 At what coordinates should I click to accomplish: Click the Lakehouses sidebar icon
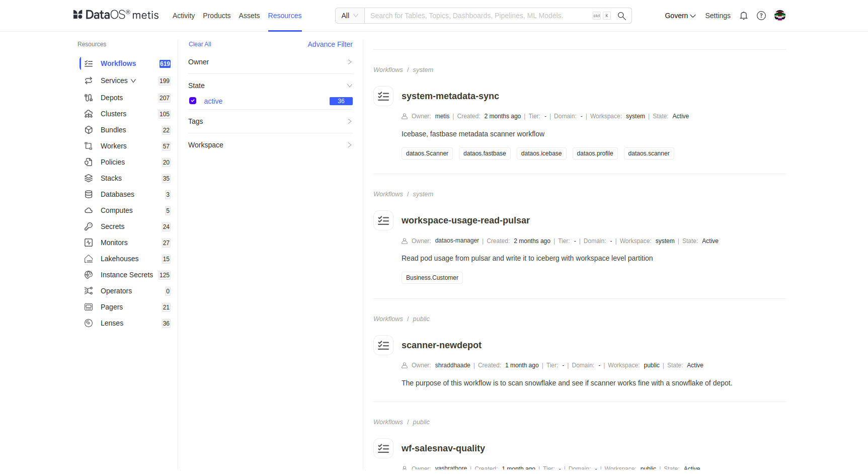(89, 259)
